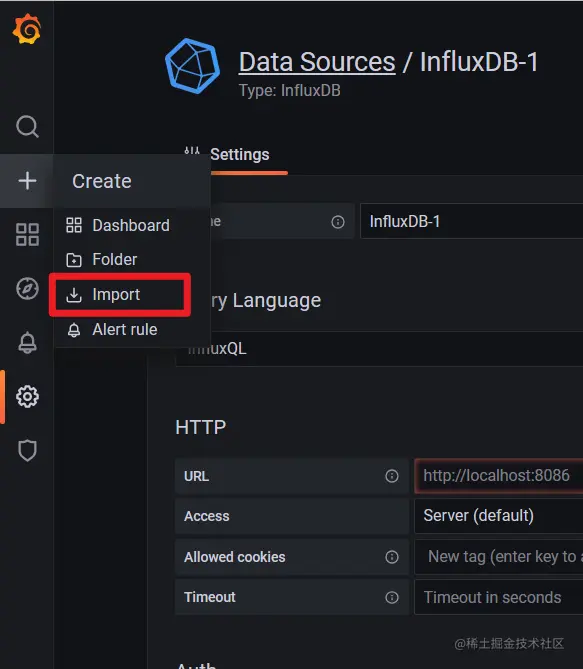Click the Type: InfluxDB subtitle text
The image size is (583, 669).
coord(289,90)
